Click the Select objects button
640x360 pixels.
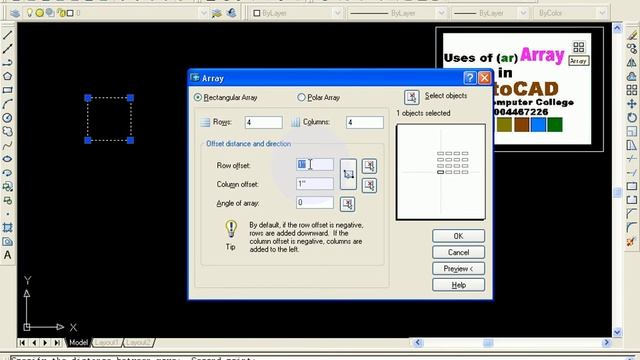click(x=411, y=97)
